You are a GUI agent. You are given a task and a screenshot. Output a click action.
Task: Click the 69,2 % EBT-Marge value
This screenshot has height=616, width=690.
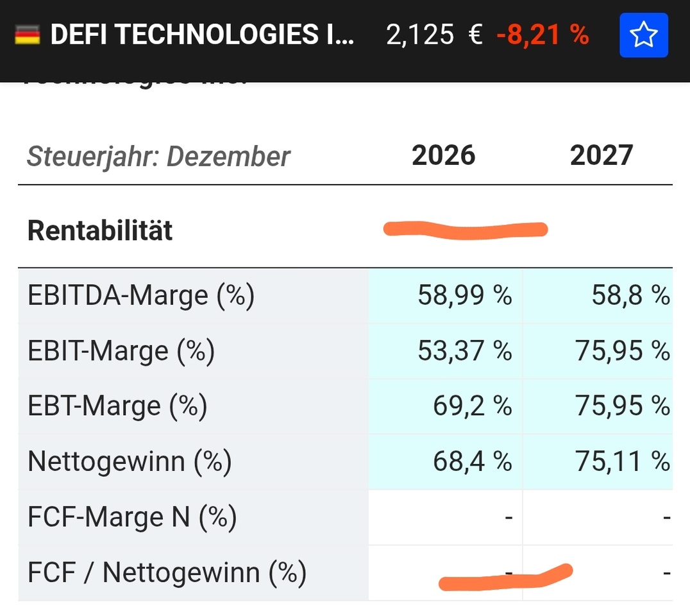473,407
